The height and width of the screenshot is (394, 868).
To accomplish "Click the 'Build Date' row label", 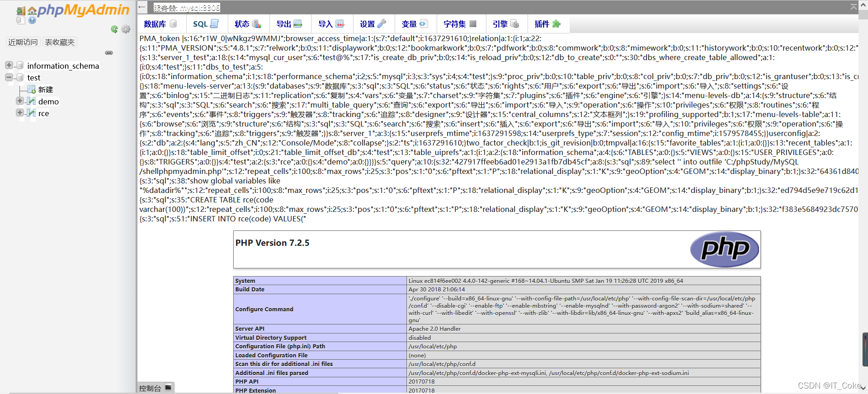I will [250, 289].
